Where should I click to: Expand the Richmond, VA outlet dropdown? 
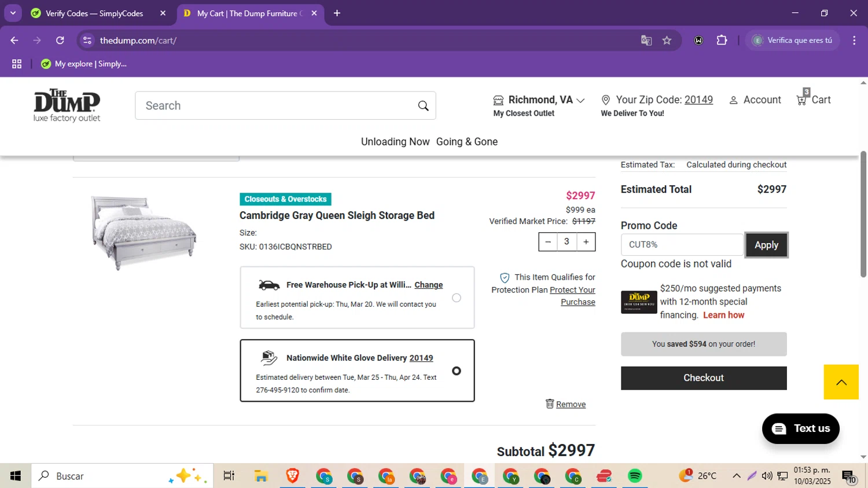[539, 100]
